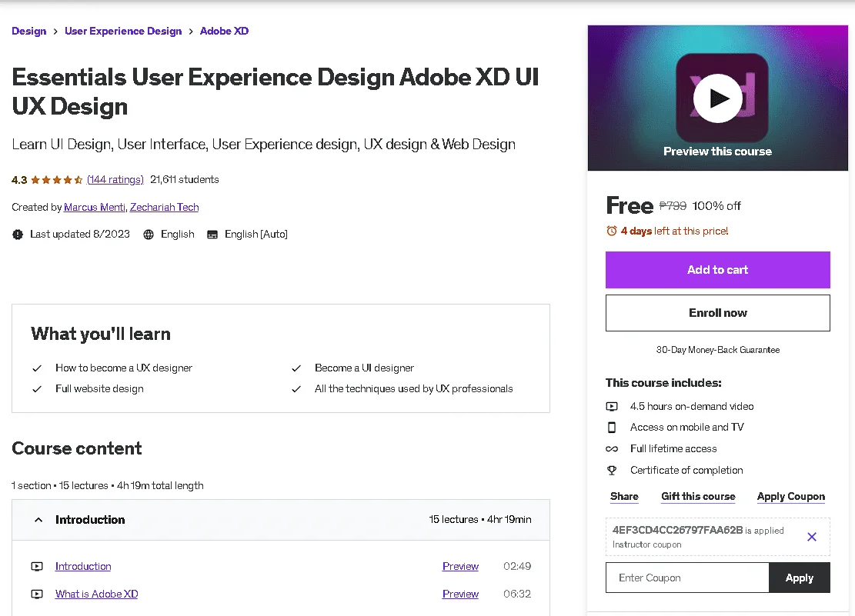Click the Add to cart button

(717, 270)
